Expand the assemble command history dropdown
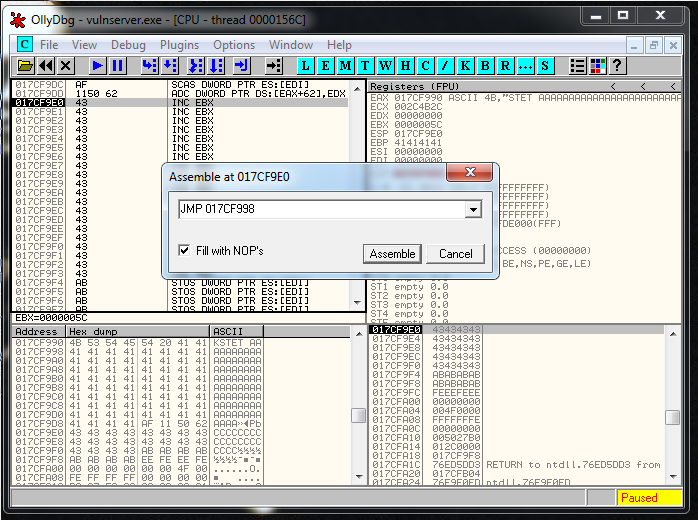 [473, 209]
